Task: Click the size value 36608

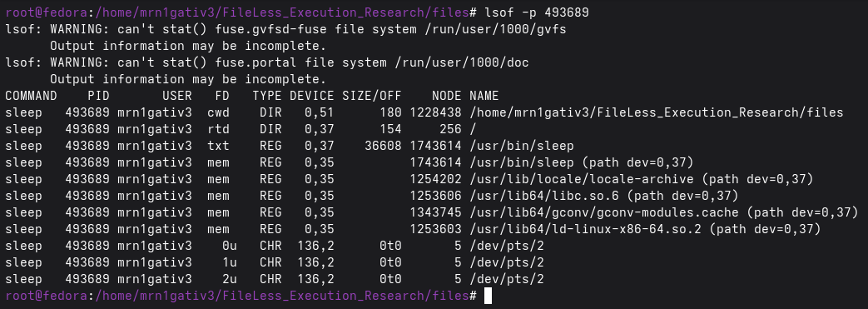Action: [383, 146]
